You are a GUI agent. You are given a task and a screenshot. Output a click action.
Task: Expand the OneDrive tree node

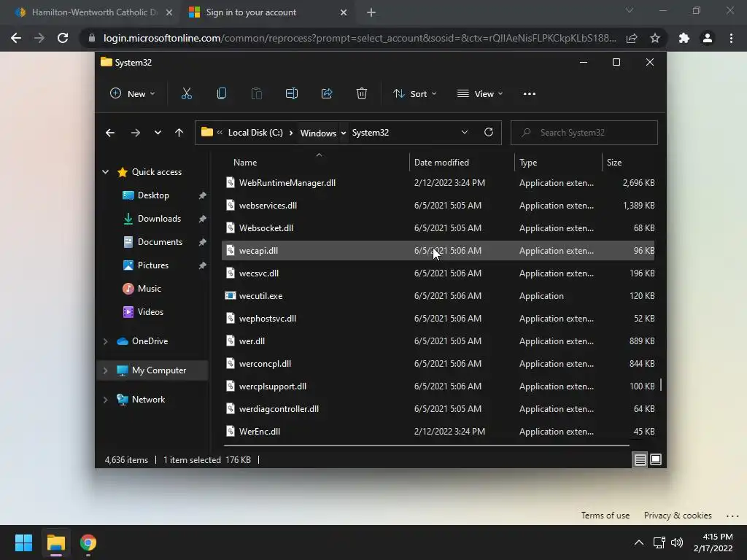[105, 341]
